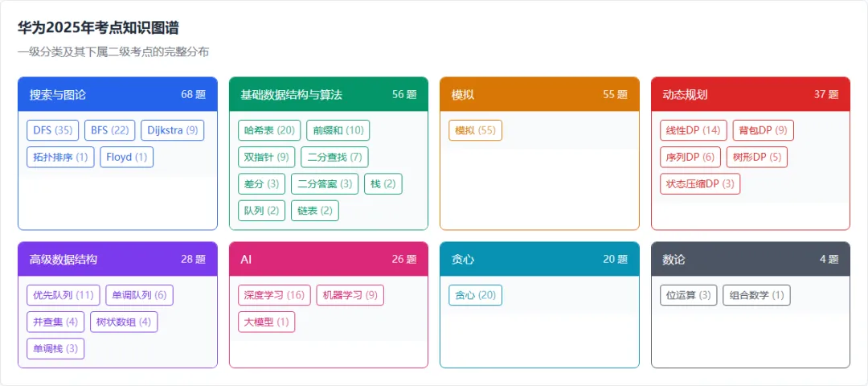Click the 背包DP (9) tag
Viewport: 868px width, 386px height.
tap(764, 130)
